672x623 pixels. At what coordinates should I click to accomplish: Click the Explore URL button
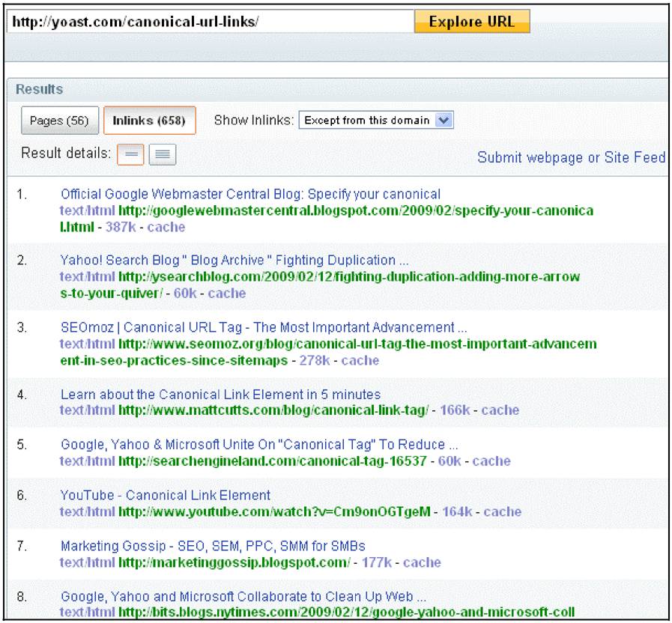(x=472, y=22)
